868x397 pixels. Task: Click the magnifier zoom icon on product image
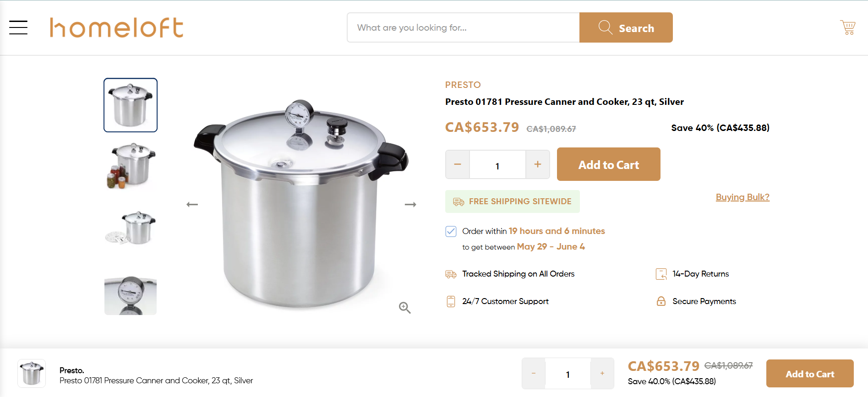tap(404, 308)
